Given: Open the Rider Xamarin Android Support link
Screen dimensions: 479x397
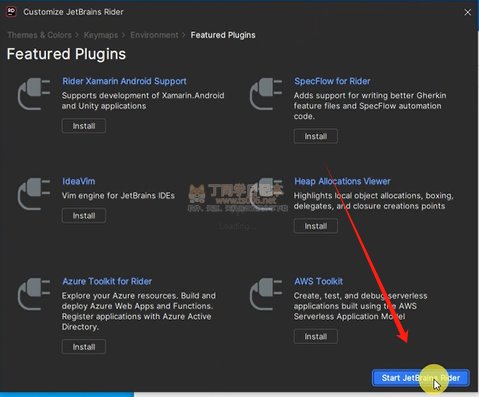Looking at the screenshot, I should (x=124, y=81).
